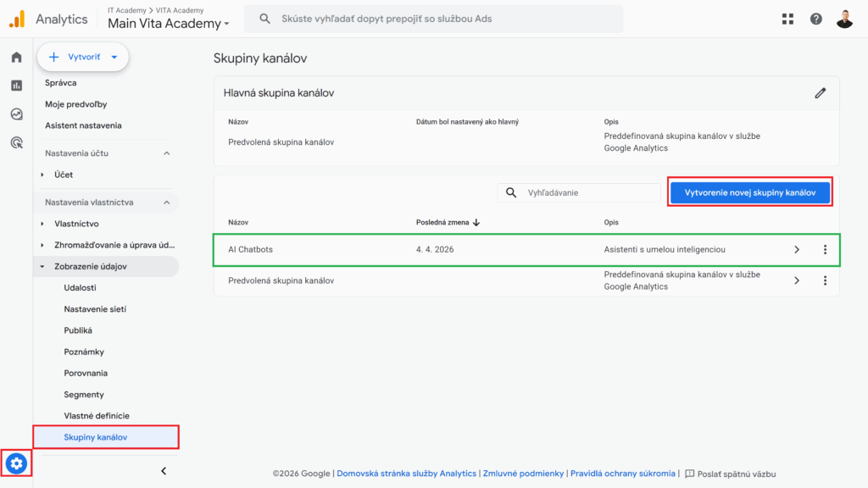This screenshot has width=868, height=488.
Task: Expand Zhromažďovanie a úprava údajov item
Action: point(42,245)
